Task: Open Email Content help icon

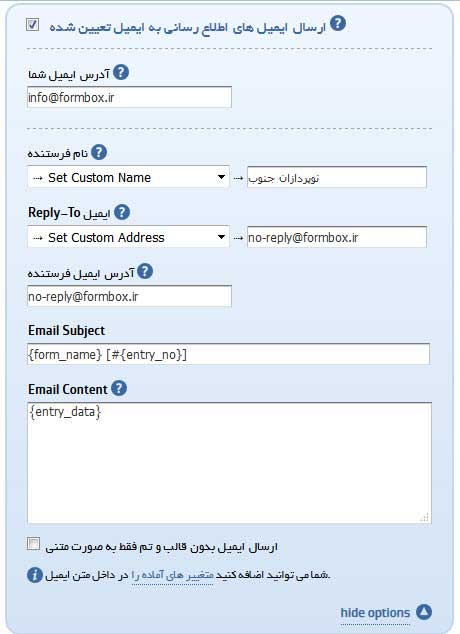Action: pyautogui.click(x=119, y=388)
